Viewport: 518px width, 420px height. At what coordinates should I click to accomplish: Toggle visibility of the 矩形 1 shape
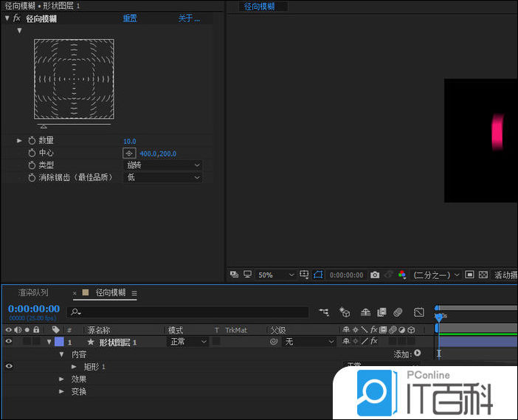[9, 366]
